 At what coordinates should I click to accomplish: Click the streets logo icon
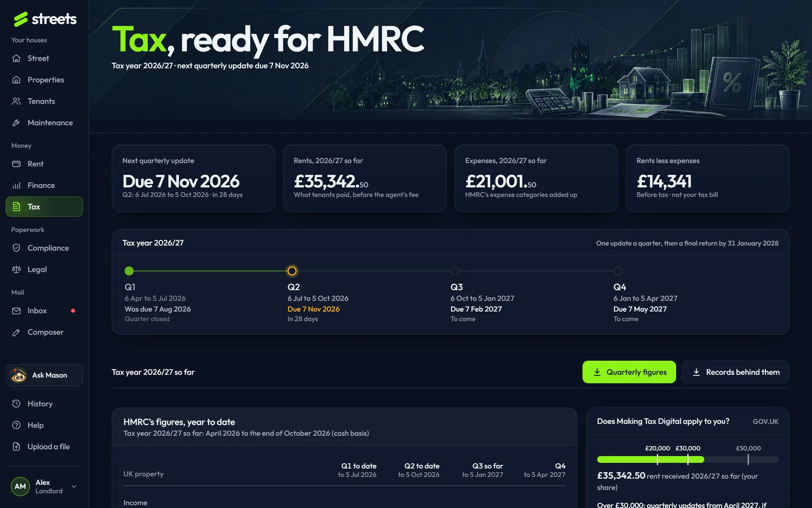20,19
